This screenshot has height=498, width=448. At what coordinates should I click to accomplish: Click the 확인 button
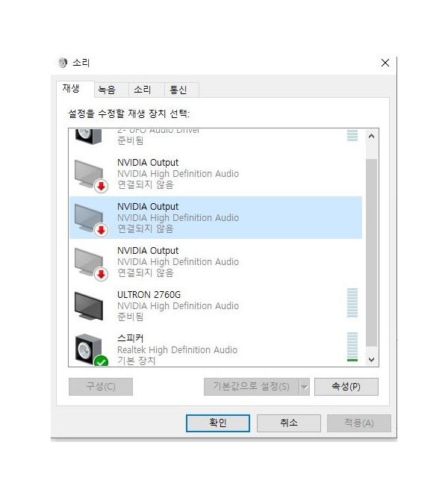217,423
